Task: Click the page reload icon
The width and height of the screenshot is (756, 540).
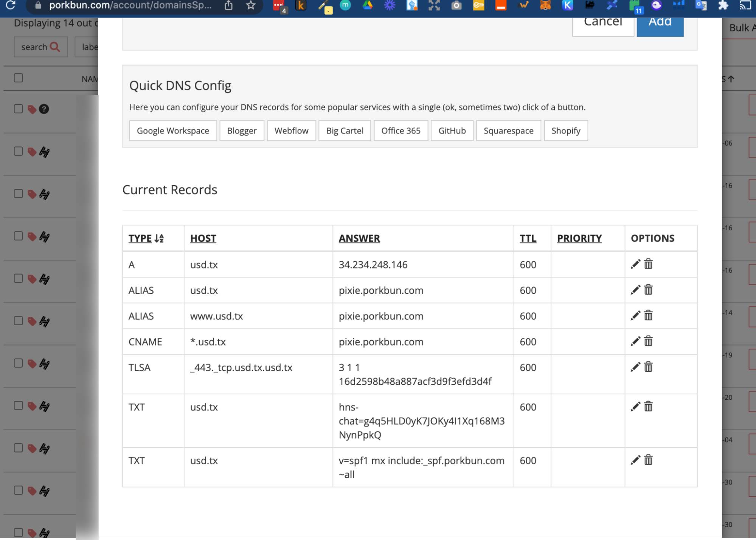Action: click(x=10, y=5)
